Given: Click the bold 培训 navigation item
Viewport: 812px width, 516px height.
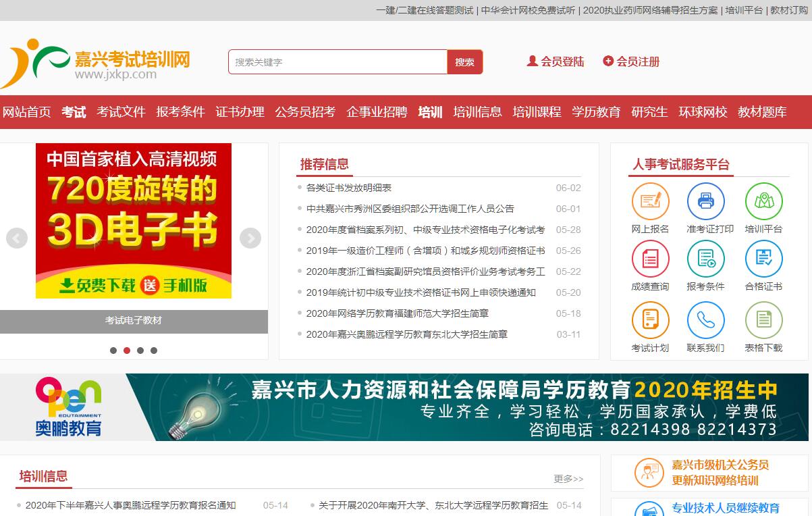Looking at the screenshot, I should pyautogui.click(x=430, y=112).
